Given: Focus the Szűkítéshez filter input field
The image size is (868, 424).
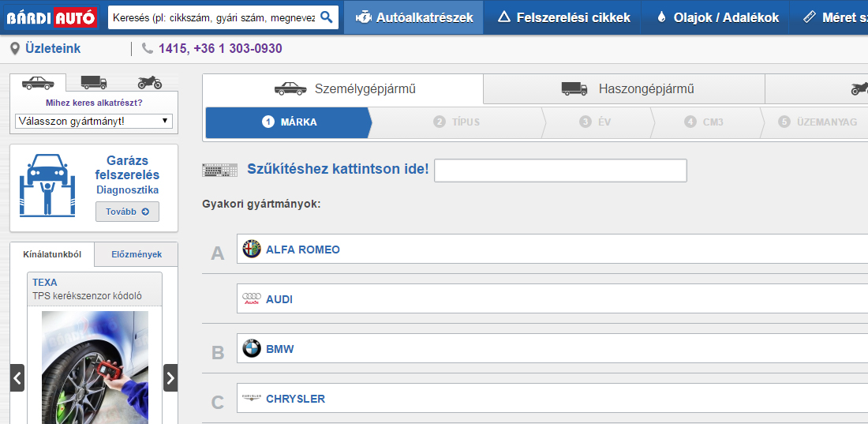Looking at the screenshot, I should tap(560, 171).
